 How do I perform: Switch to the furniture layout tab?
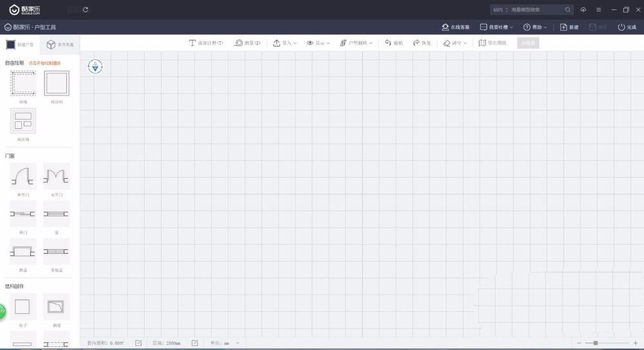point(59,44)
